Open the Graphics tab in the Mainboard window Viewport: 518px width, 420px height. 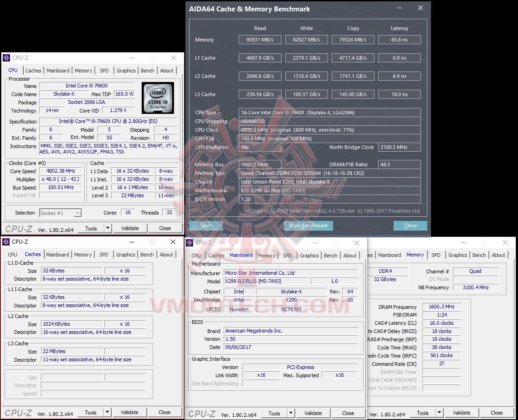click(x=309, y=256)
